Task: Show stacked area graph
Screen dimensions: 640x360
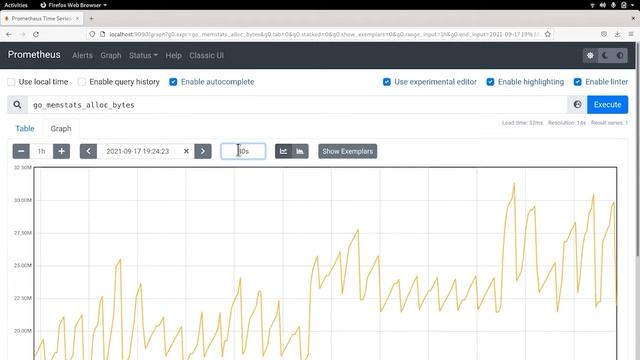Action: (x=300, y=151)
